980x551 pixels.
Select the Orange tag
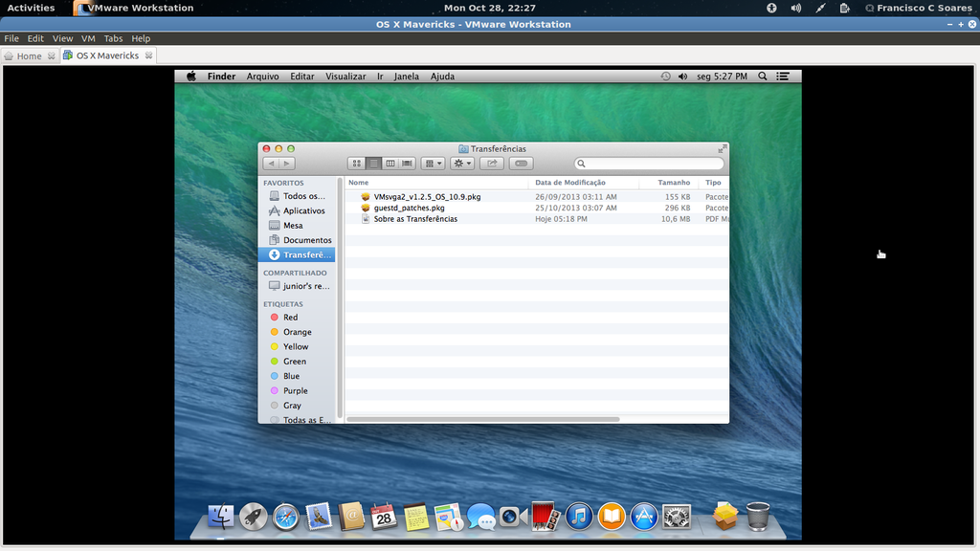298,332
